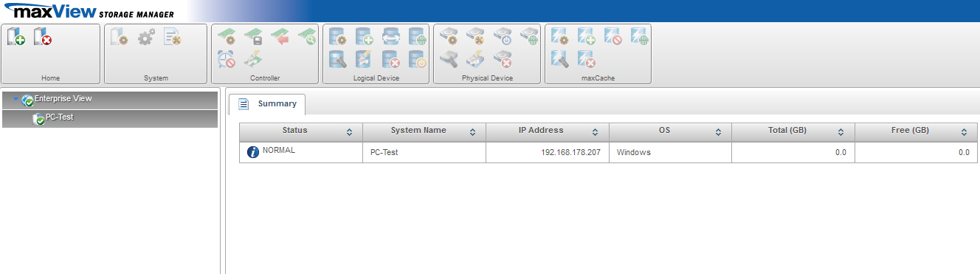
Task: Click the delete logical device red X icon
Action: click(x=390, y=60)
